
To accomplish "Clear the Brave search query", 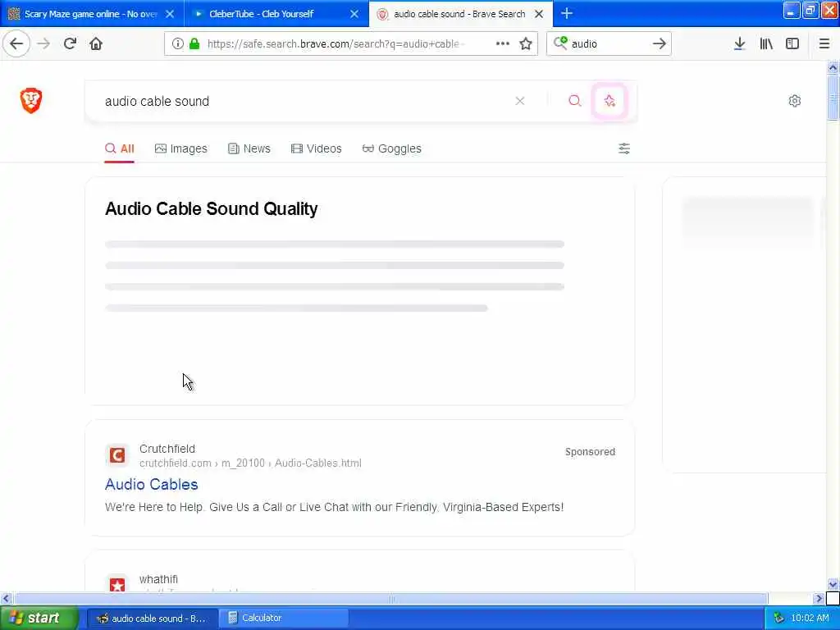I will pyautogui.click(x=519, y=101).
